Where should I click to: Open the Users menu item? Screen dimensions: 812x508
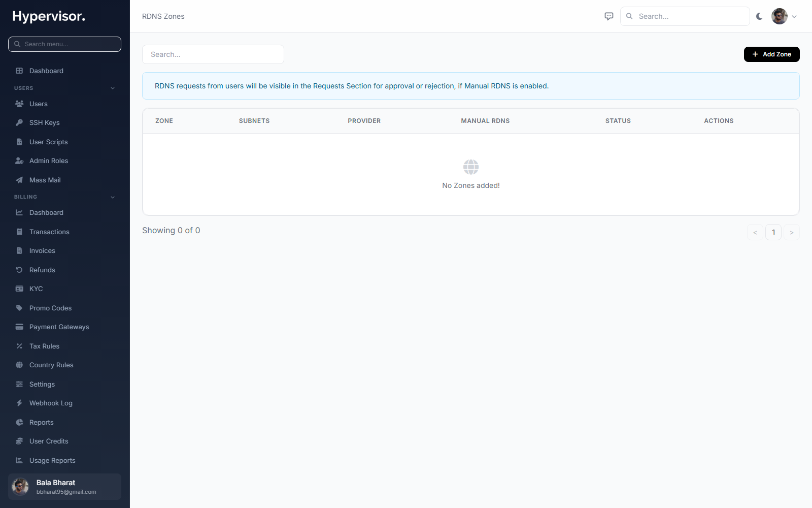pyautogui.click(x=64, y=104)
